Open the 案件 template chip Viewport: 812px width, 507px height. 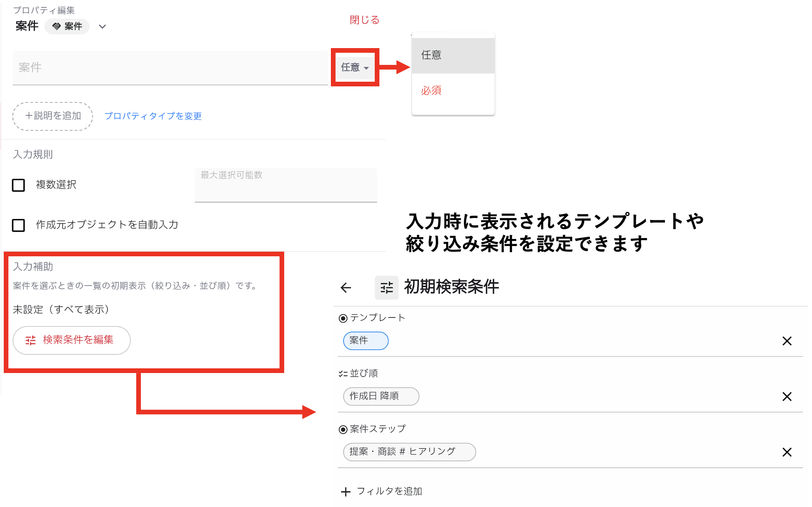(366, 341)
